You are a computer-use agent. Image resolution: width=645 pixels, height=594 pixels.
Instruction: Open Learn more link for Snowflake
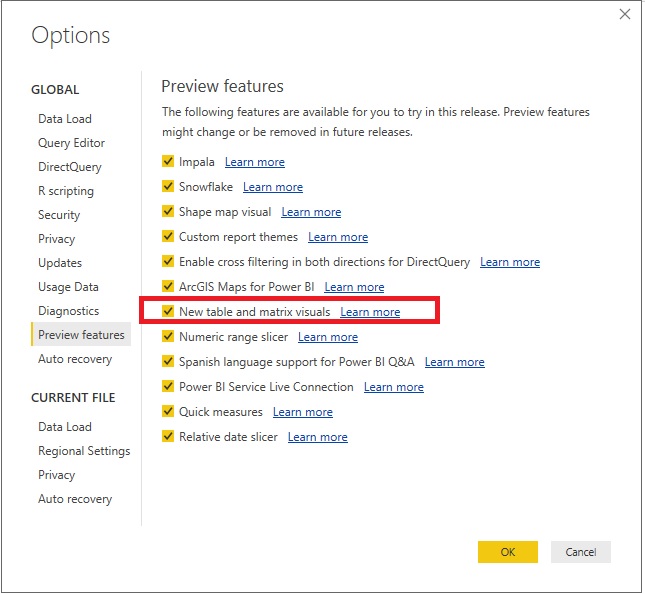click(273, 187)
